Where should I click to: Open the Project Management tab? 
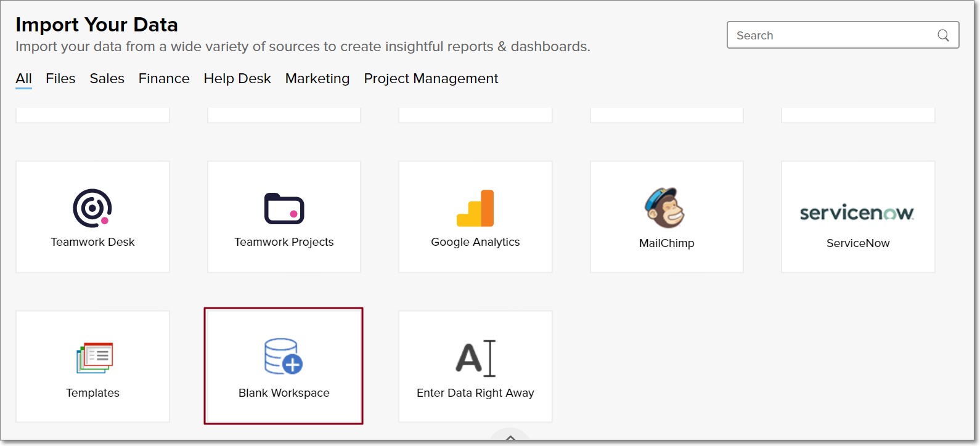coord(431,79)
